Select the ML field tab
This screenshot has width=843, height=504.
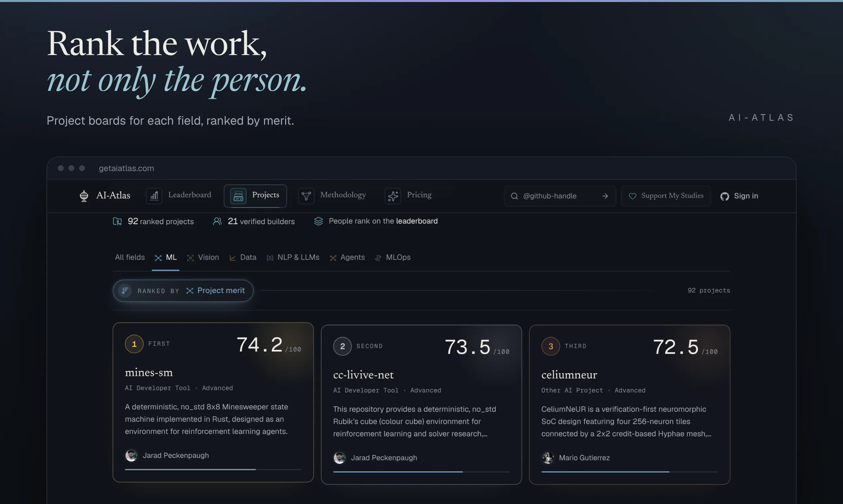(166, 257)
